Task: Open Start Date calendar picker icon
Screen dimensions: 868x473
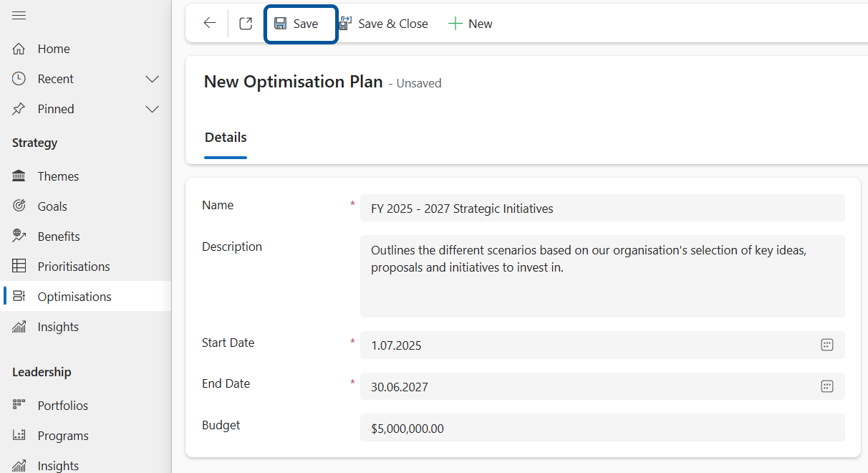Action: coord(826,345)
